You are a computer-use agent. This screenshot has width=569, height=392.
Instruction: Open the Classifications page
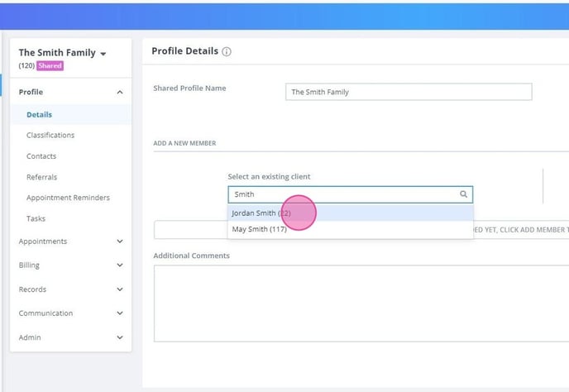point(50,135)
